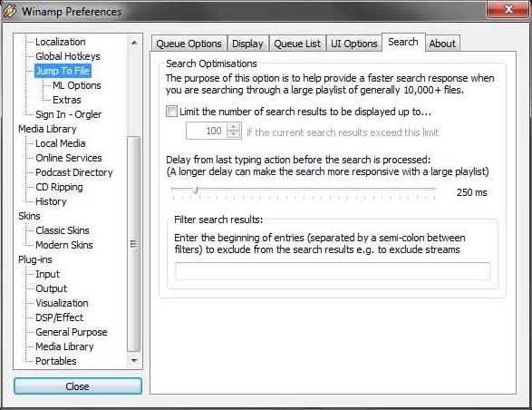Open Classic Skins preferences
Image resolution: width=532 pixels, height=410 pixels.
[63, 230]
